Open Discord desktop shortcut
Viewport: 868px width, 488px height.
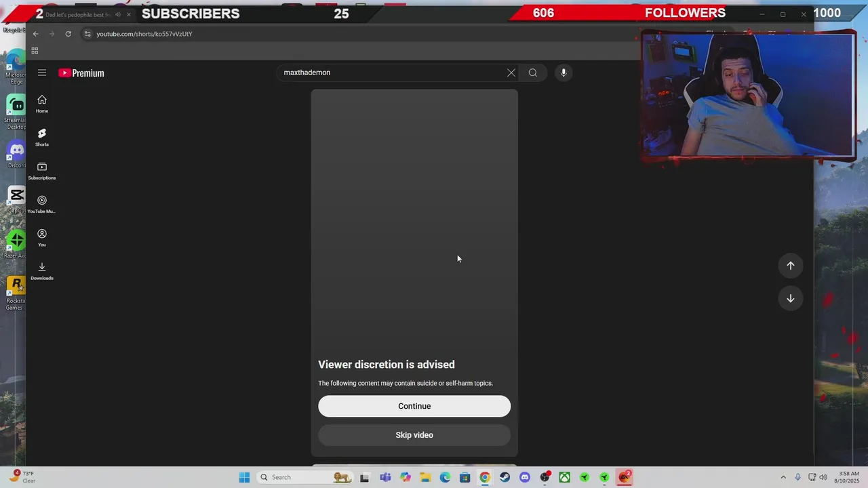coord(17,155)
